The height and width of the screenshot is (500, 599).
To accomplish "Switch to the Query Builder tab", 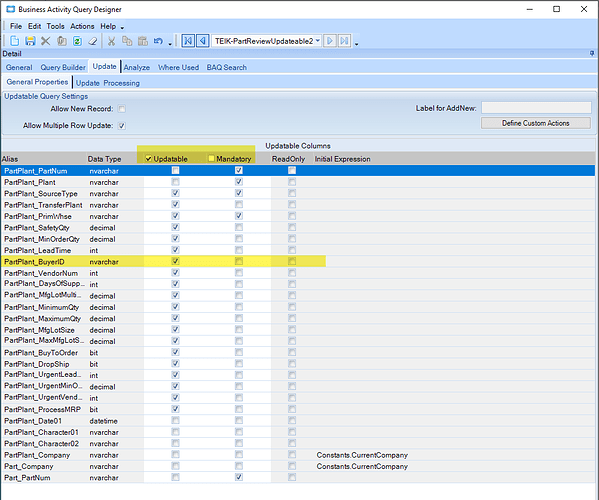I will click(63, 67).
